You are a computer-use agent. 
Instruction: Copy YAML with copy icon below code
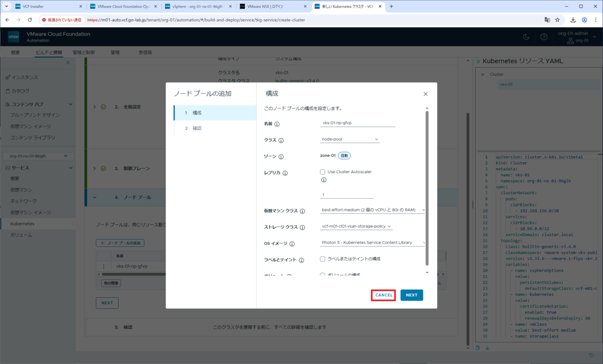tap(478, 347)
